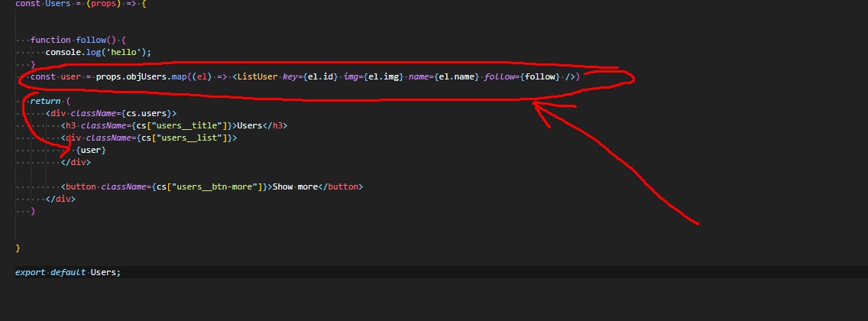Click the img={el.img} attribute
Screen dimensions: 868x321
374,76
